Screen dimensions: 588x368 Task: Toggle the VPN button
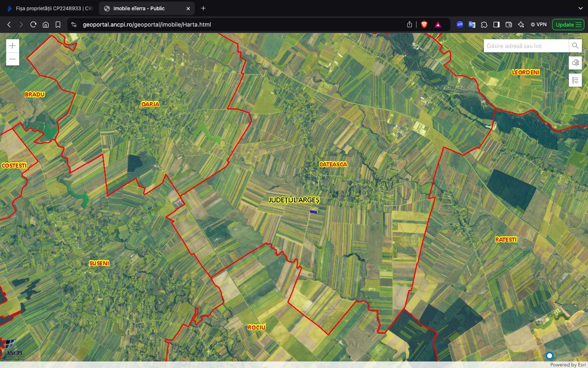tap(538, 25)
